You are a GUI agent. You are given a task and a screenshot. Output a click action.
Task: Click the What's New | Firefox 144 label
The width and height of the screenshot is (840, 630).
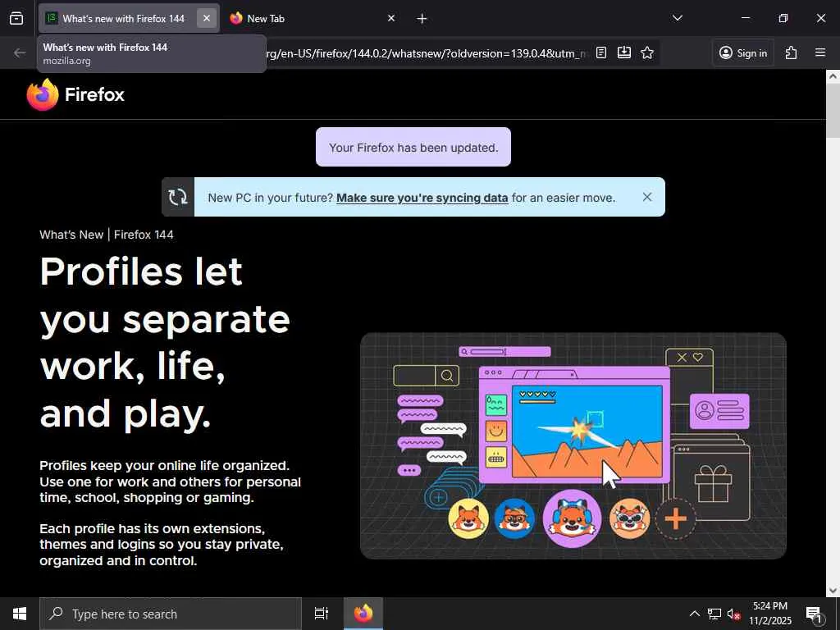click(107, 235)
